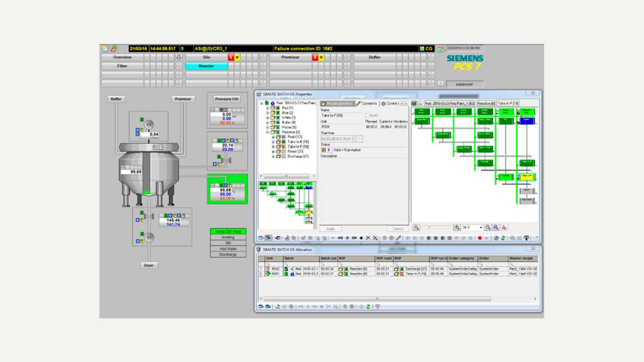Viewport: 644px width, 362px height.
Task: Select the Take In P breadcrumb tab
Action: point(508,104)
